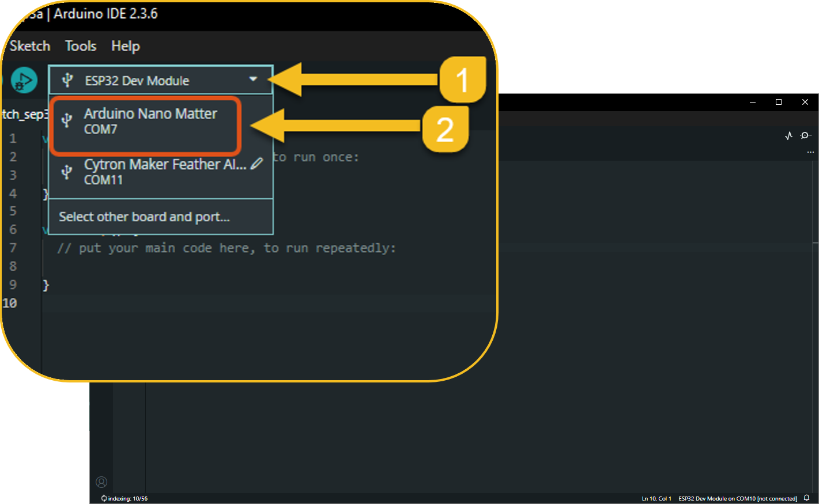Click line number 10 in the gutter
This screenshot has width=819, height=504.
10,303
